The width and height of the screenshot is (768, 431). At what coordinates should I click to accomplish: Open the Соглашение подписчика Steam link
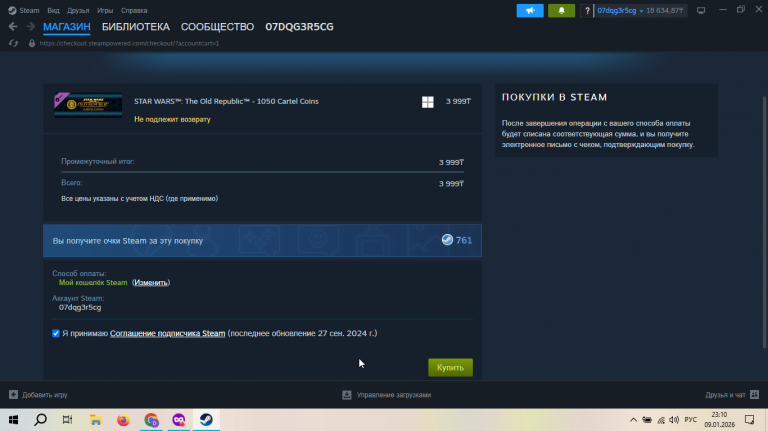[x=168, y=333]
